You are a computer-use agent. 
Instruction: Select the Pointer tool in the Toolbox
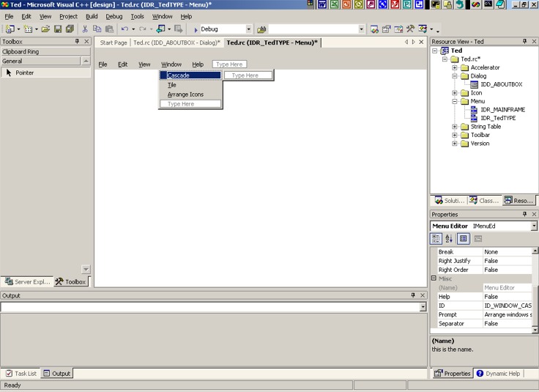click(45, 73)
